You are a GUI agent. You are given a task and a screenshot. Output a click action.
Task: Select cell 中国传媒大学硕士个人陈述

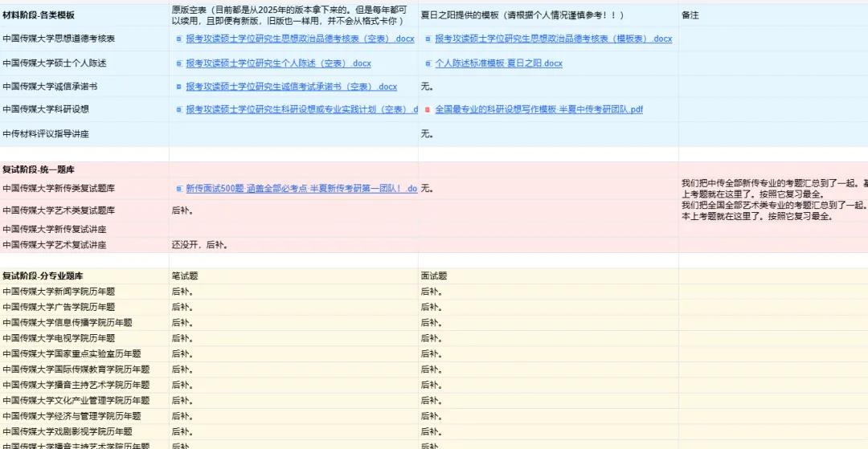[x=84, y=63]
